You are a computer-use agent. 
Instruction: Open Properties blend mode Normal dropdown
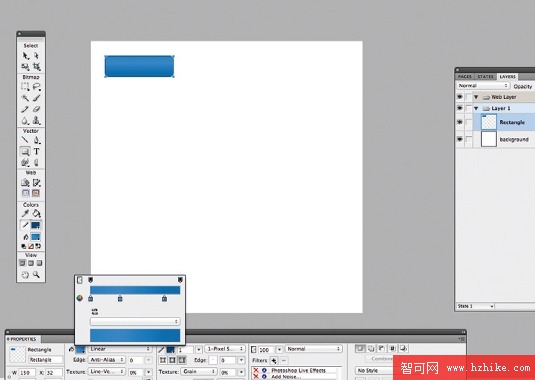(x=314, y=349)
